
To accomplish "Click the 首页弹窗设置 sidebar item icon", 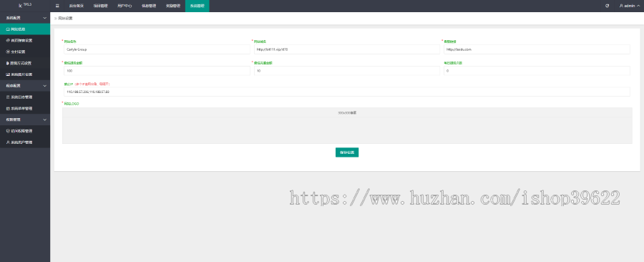I will (x=8, y=41).
